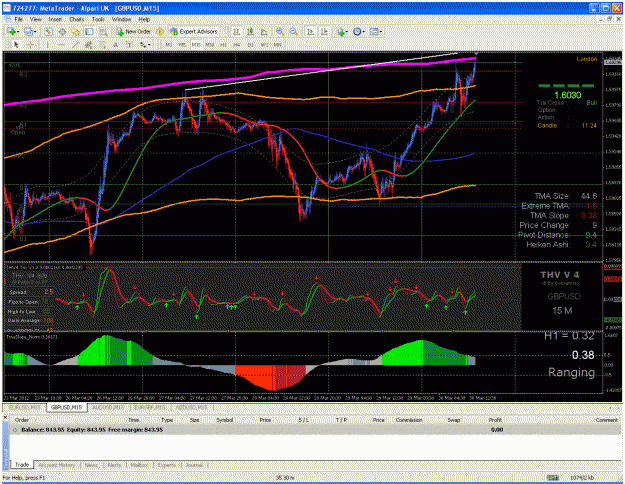Open the Journal terminal tab
The image size is (625, 484).
(194, 465)
